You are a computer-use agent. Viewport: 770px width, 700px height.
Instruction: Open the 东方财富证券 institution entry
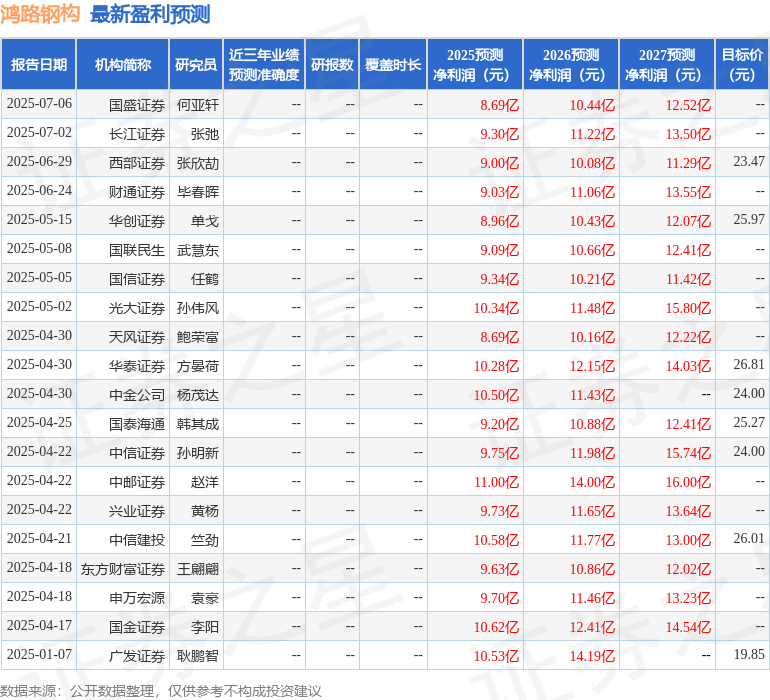click(123, 569)
